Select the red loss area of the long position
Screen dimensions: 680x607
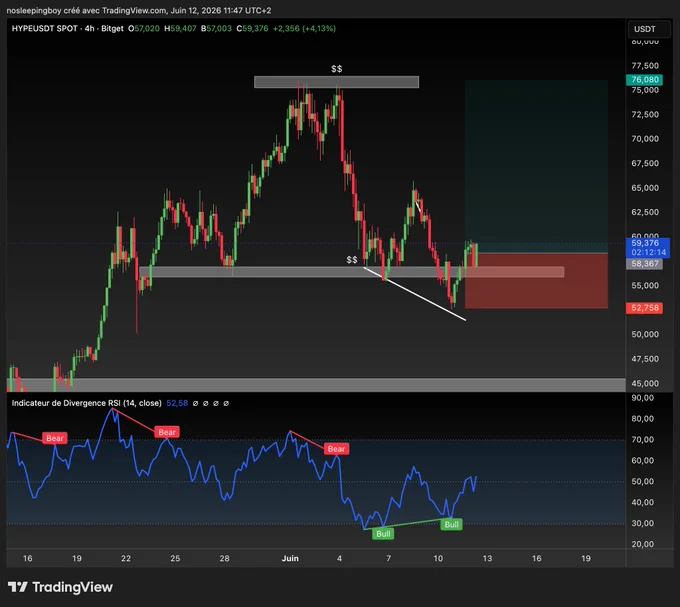pos(536,281)
